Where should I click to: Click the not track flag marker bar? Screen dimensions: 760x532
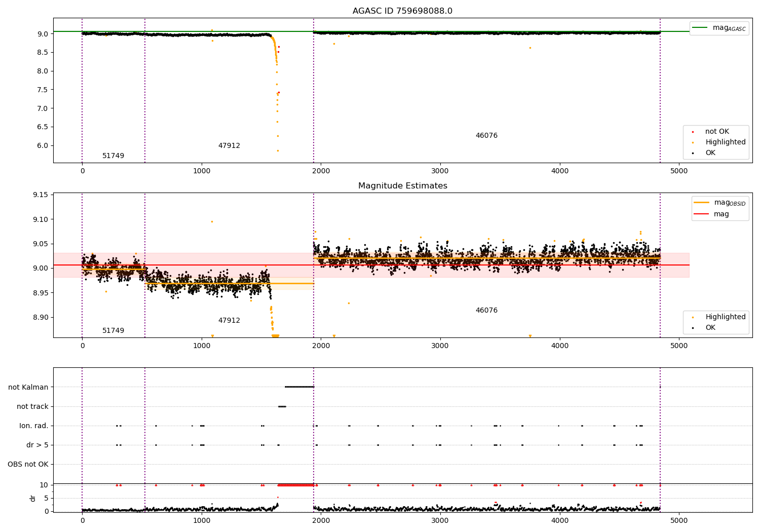(282, 406)
